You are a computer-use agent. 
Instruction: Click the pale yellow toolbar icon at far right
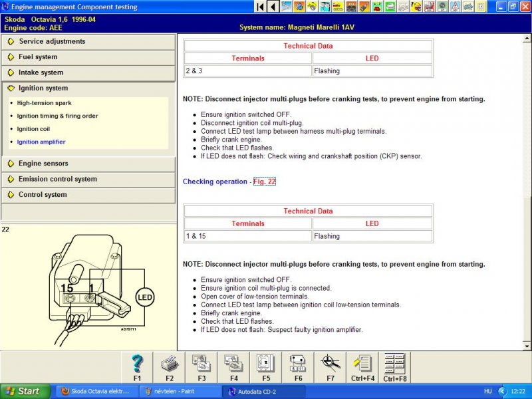point(481,7)
